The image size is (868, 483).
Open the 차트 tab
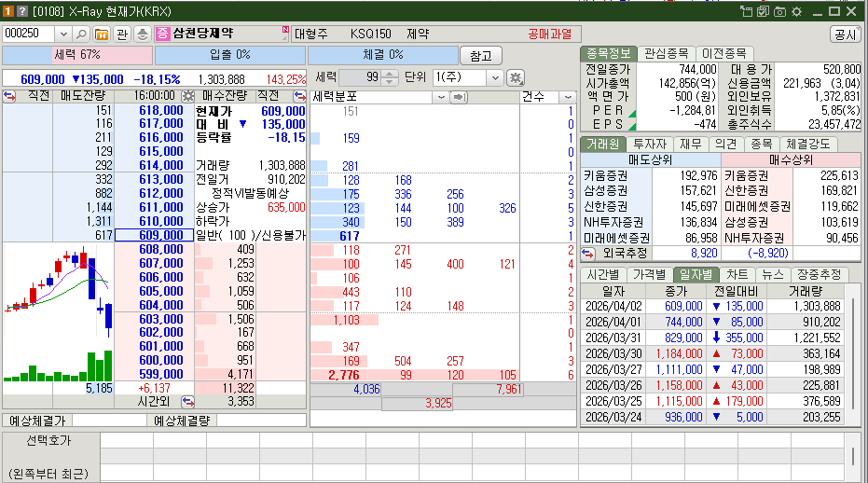737,275
